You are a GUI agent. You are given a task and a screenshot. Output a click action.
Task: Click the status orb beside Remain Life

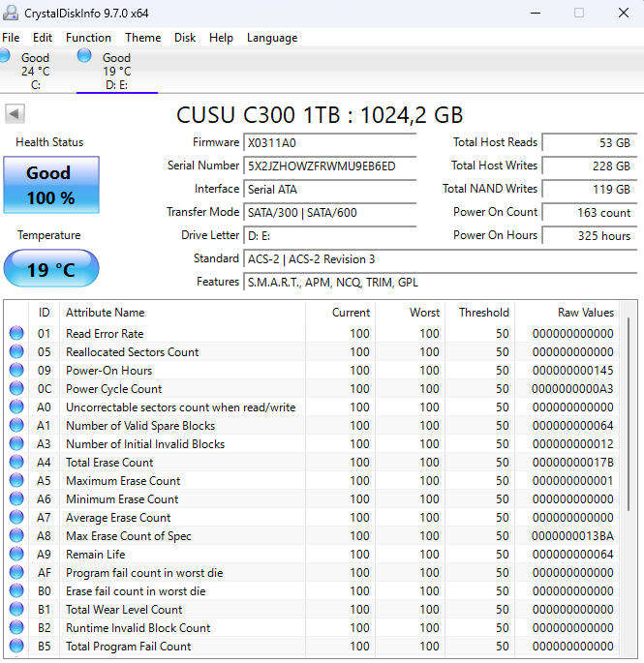pyautogui.click(x=16, y=555)
